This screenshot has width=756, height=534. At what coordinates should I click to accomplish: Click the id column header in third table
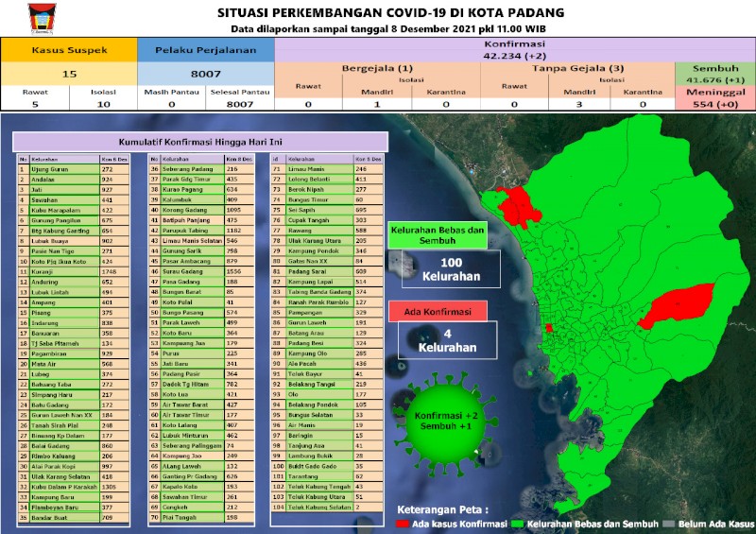point(278,159)
